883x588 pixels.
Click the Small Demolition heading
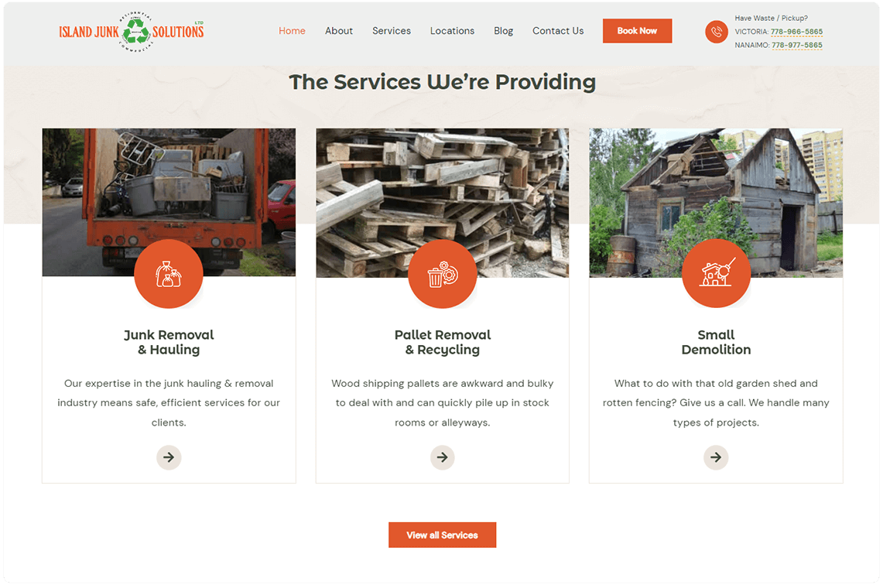(x=716, y=343)
